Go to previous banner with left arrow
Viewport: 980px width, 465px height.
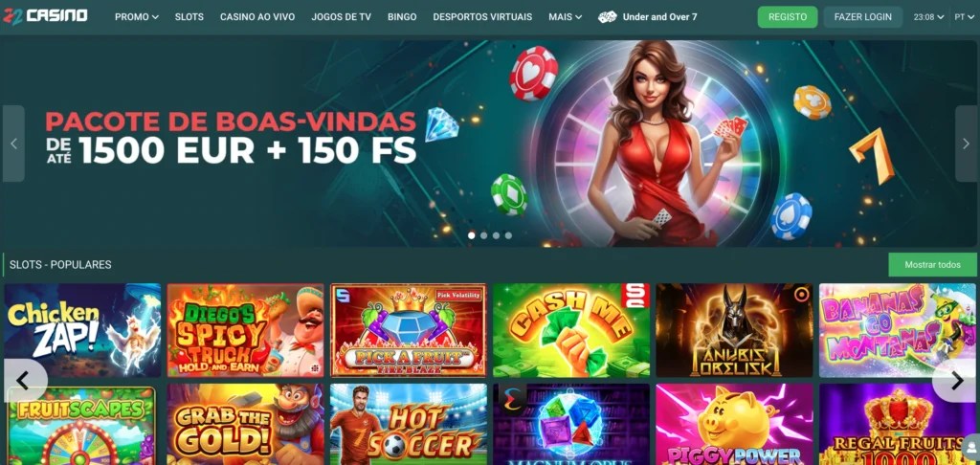13,144
